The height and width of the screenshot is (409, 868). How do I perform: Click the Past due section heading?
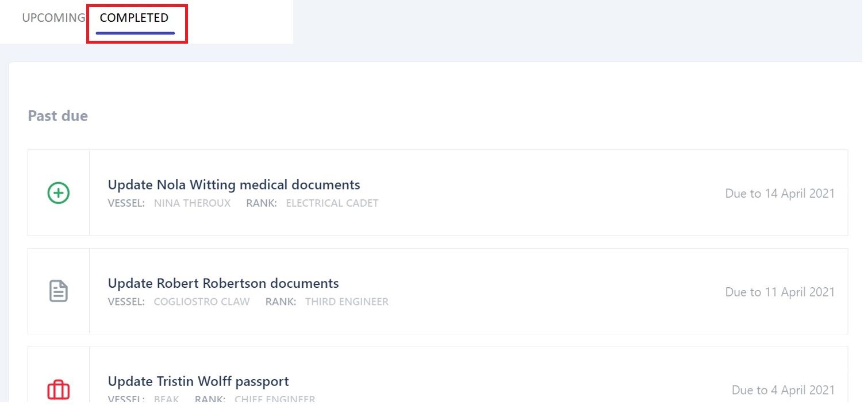[57, 116]
